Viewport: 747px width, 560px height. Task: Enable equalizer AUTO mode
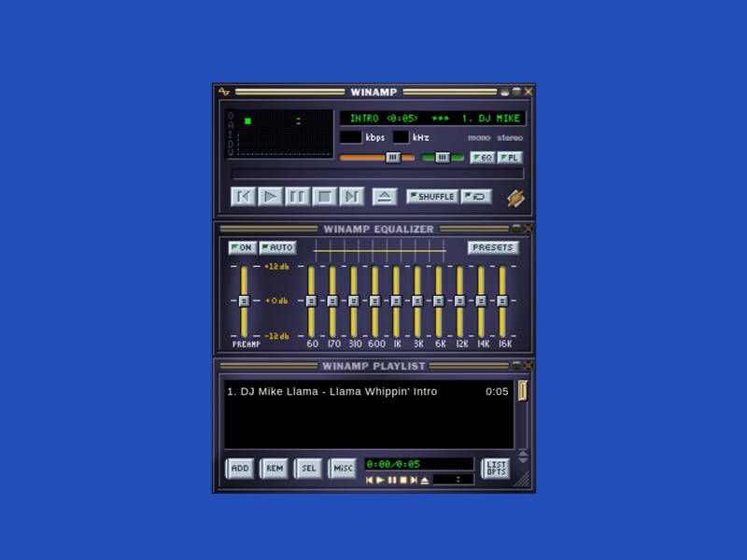(x=276, y=247)
